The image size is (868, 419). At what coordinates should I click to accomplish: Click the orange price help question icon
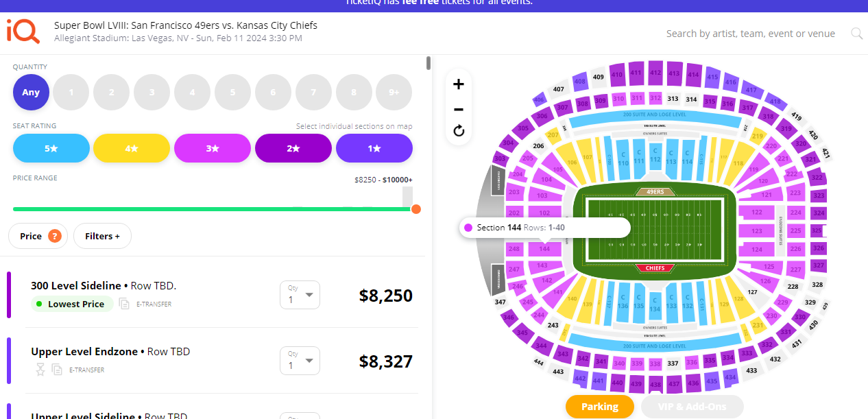pos(55,236)
